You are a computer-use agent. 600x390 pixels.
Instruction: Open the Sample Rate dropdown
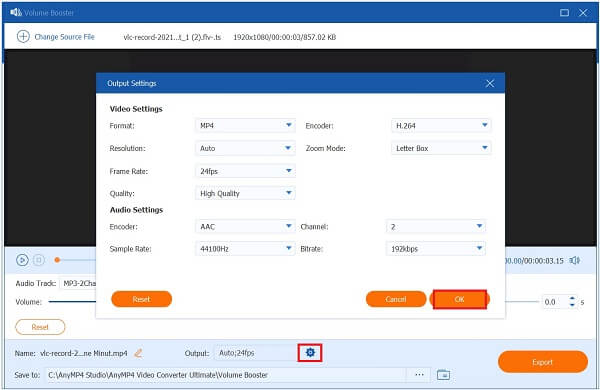click(x=245, y=249)
